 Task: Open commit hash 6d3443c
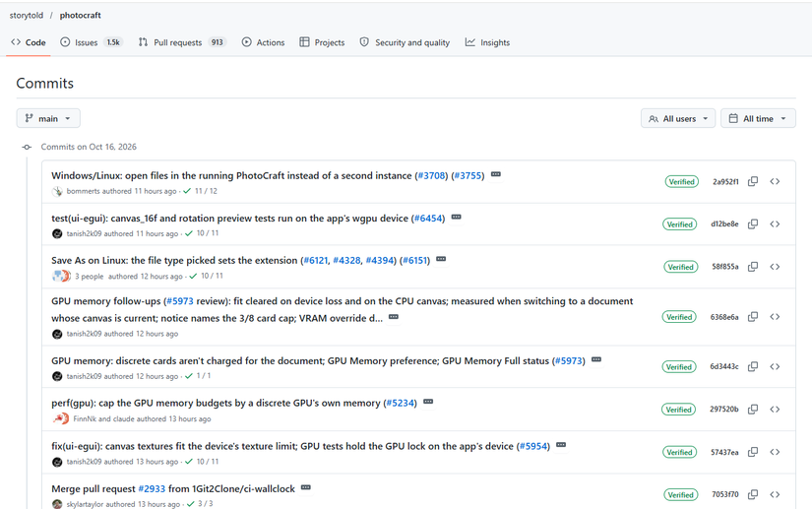pos(724,366)
